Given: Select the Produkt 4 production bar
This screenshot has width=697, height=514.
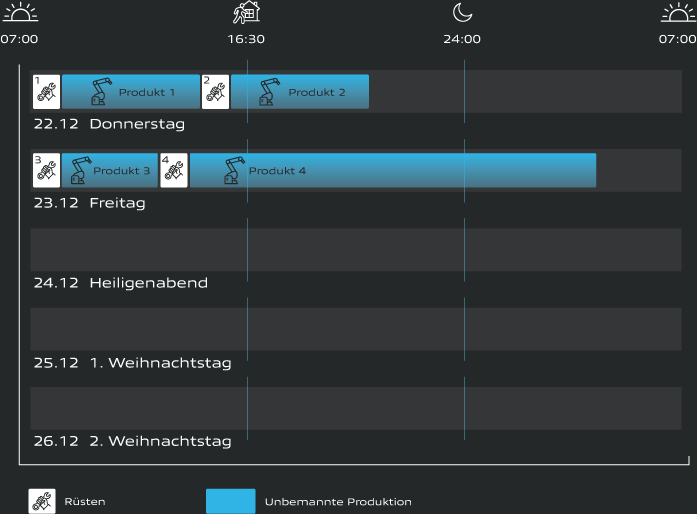Looking at the screenshot, I should (393, 170).
